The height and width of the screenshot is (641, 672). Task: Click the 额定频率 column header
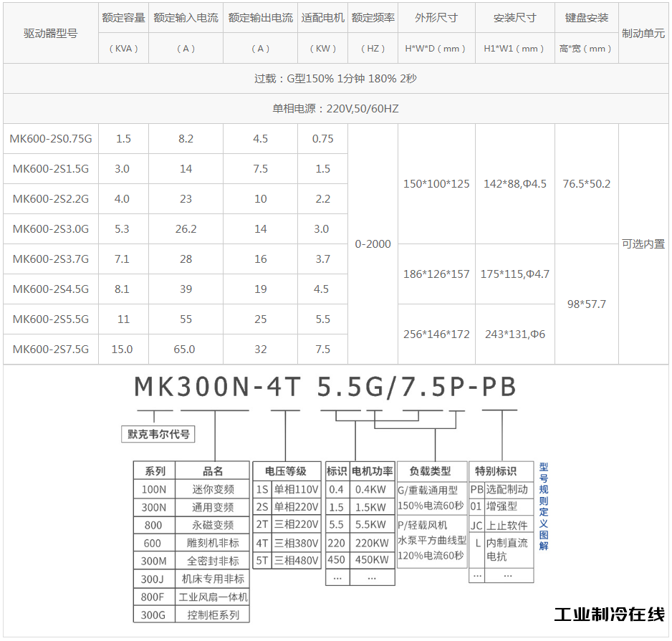373,18
